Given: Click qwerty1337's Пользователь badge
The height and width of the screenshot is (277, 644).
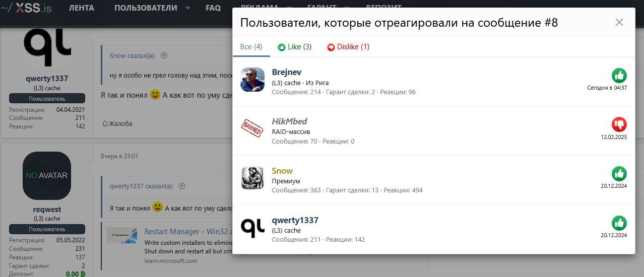Looking at the screenshot, I should tap(47, 98).
